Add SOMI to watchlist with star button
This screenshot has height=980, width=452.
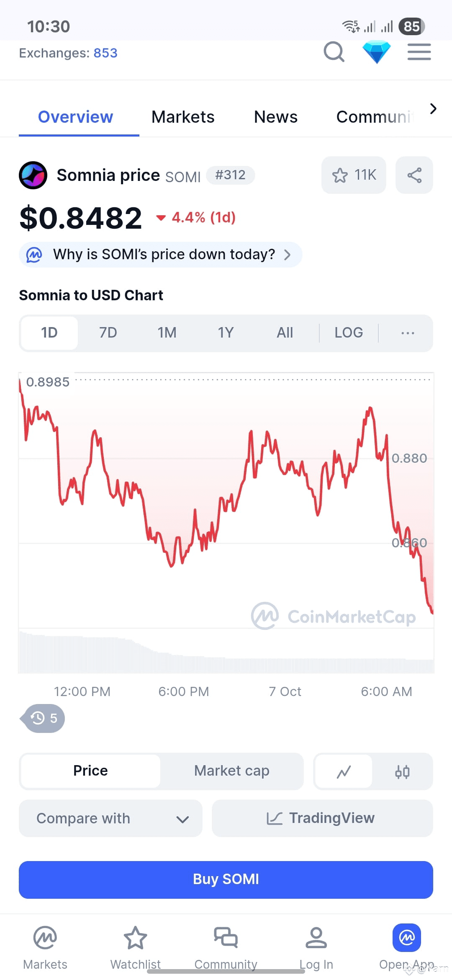(354, 175)
